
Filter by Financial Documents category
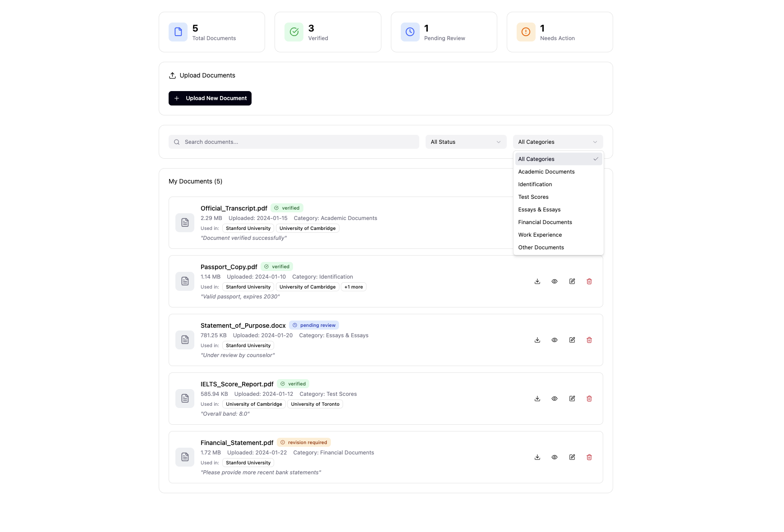(x=545, y=222)
